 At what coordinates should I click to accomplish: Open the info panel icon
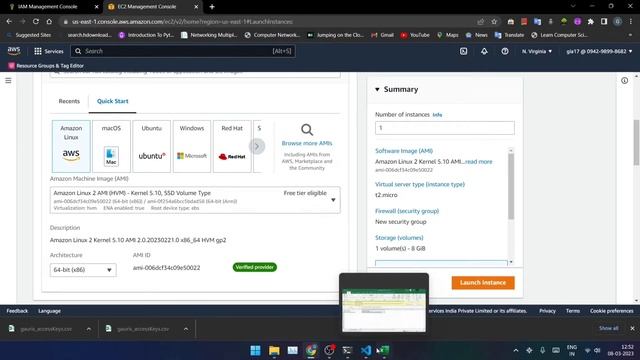click(624, 80)
